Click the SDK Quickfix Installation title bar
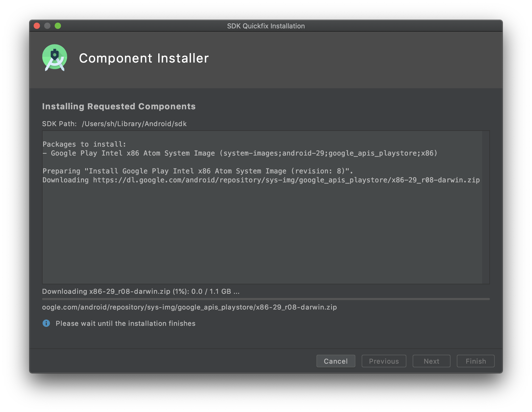The height and width of the screenshot is (412, 532). (x=266, y=26)
